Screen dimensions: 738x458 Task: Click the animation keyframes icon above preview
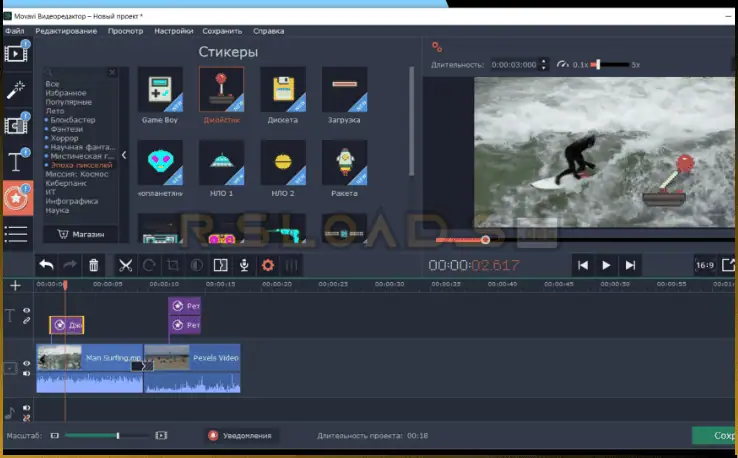[x=437, y=47]
